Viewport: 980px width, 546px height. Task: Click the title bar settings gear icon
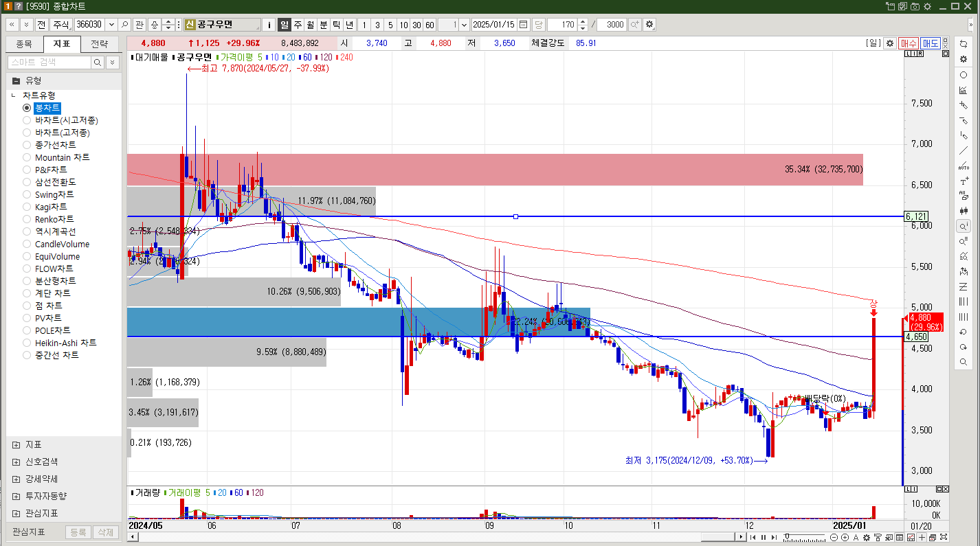click(x=927, y=6)
